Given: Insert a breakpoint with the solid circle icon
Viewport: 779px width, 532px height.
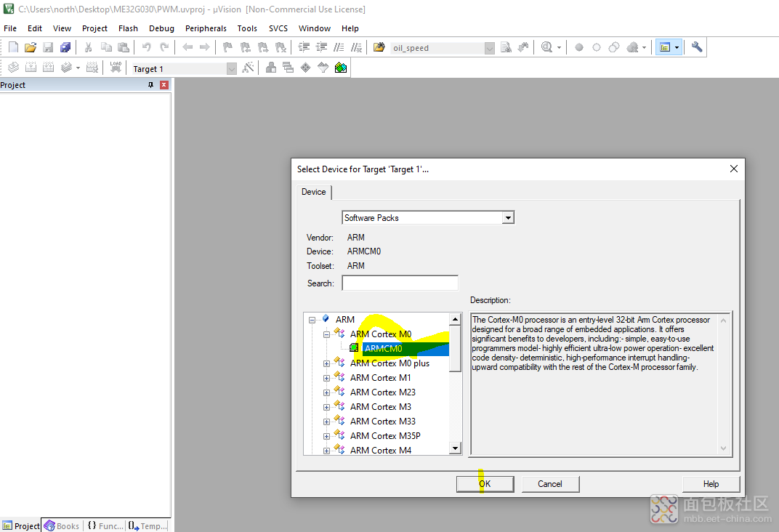Looking at the screenshot, I should (578, 48).
